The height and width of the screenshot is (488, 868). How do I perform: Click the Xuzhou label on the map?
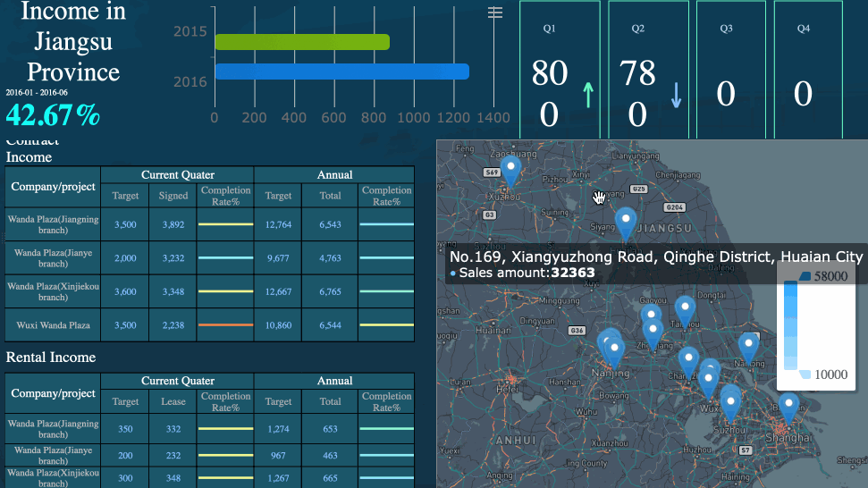click(x=504, y=197)
